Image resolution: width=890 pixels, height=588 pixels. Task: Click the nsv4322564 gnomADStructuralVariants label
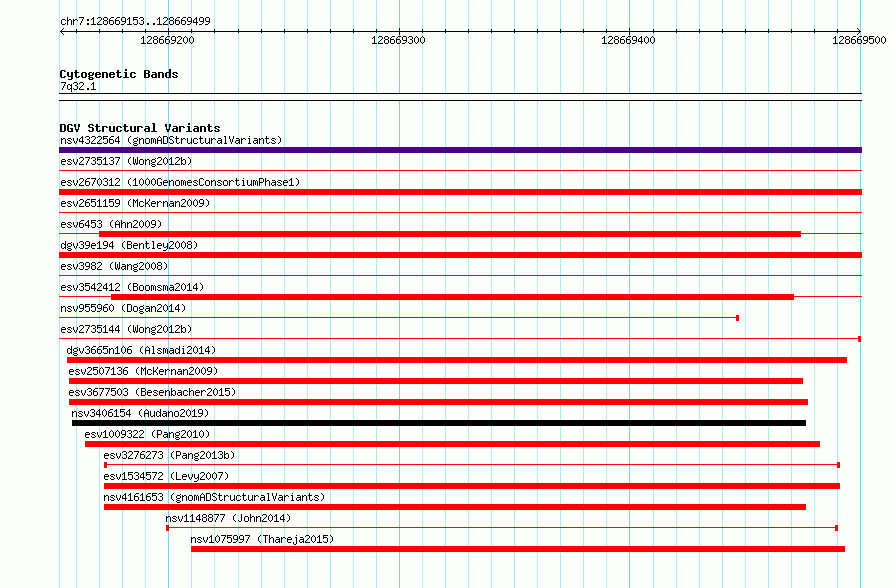pyautogui.click(x=171, y=140)
